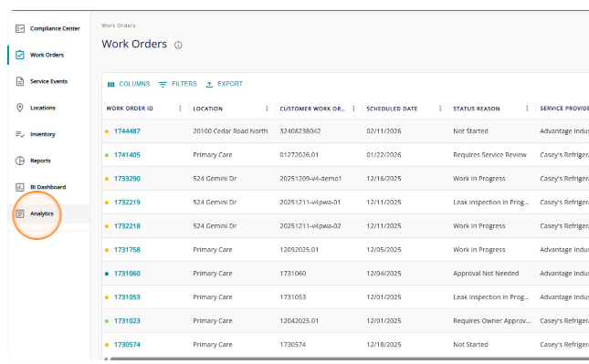
Task: Click the horizontal scrollbar under the table
Action: coord(350,359)
